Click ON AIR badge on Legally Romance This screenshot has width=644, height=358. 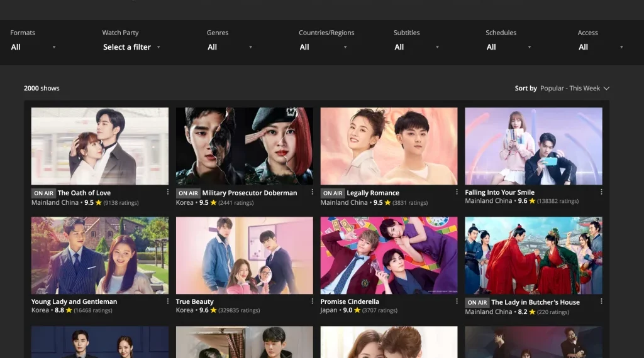[x=333, y=193]
